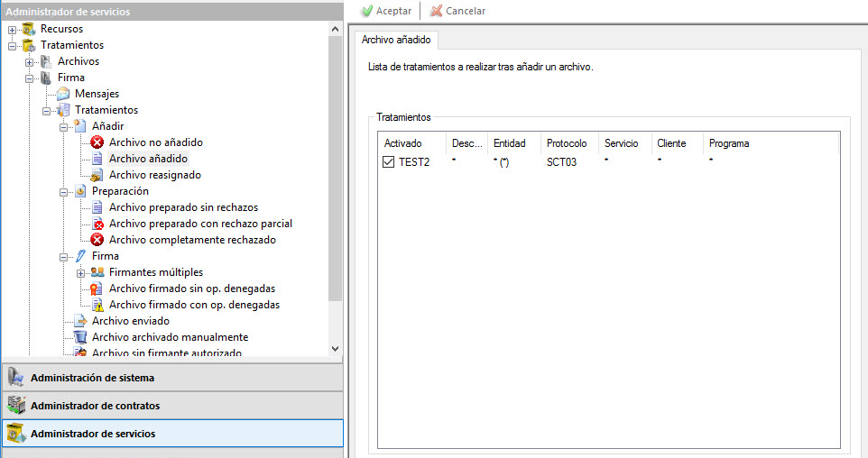Click the Aceptar button

coord(386,11)
